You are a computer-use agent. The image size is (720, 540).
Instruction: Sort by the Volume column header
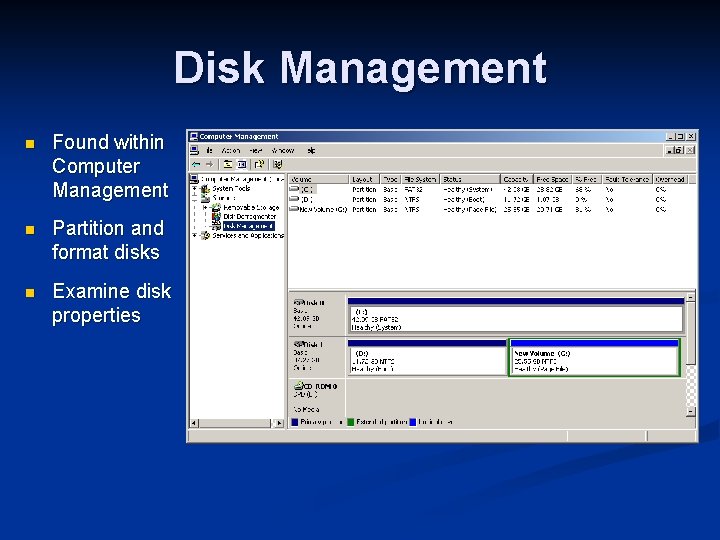[319, 179]
